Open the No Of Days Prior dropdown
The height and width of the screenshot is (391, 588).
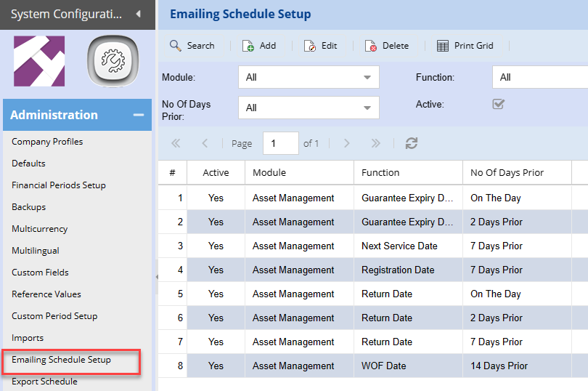click(x=309, y=108)
